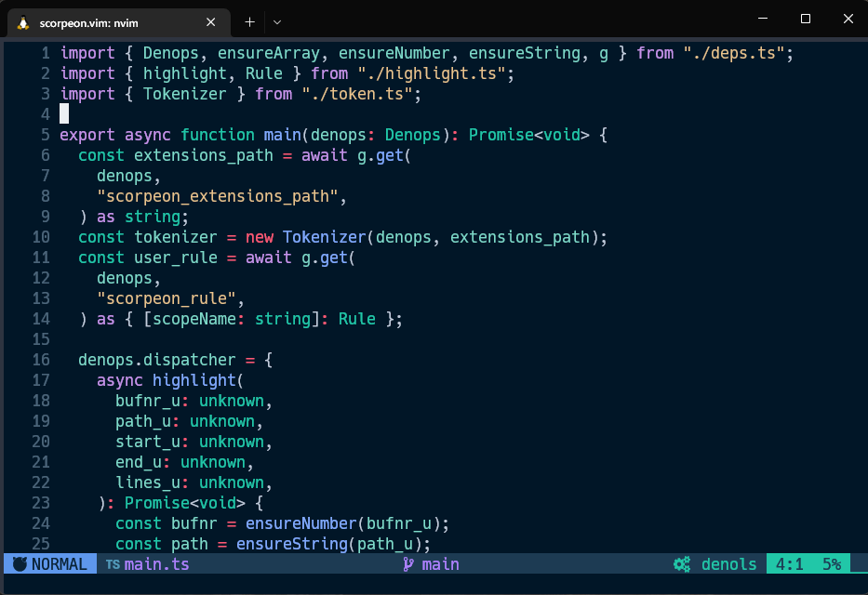Click scopeName on line 14
Screen dimensions: 868x595
pos(194,319)
